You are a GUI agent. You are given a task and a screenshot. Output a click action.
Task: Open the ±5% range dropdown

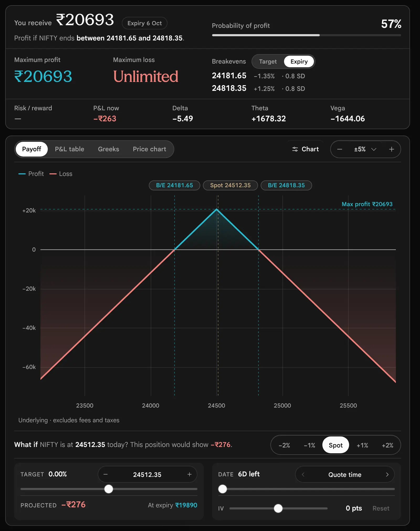click(x=365, y=149)
